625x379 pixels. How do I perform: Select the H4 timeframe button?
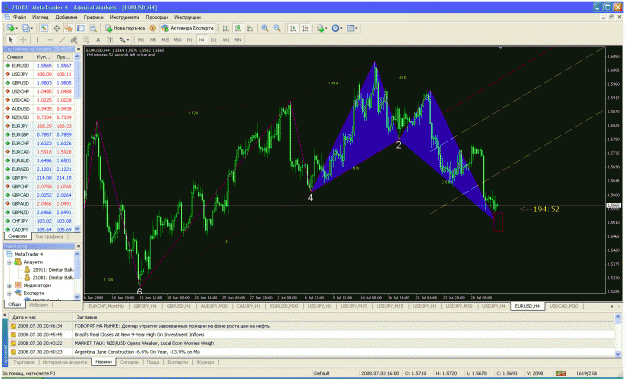pos(202,40)
